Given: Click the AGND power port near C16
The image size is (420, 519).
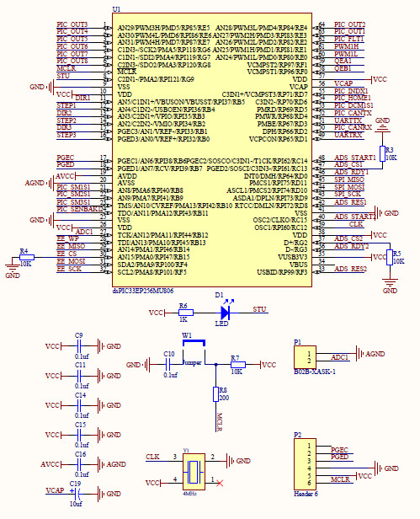Looking at the screenshot, I should tap(111, 464).
